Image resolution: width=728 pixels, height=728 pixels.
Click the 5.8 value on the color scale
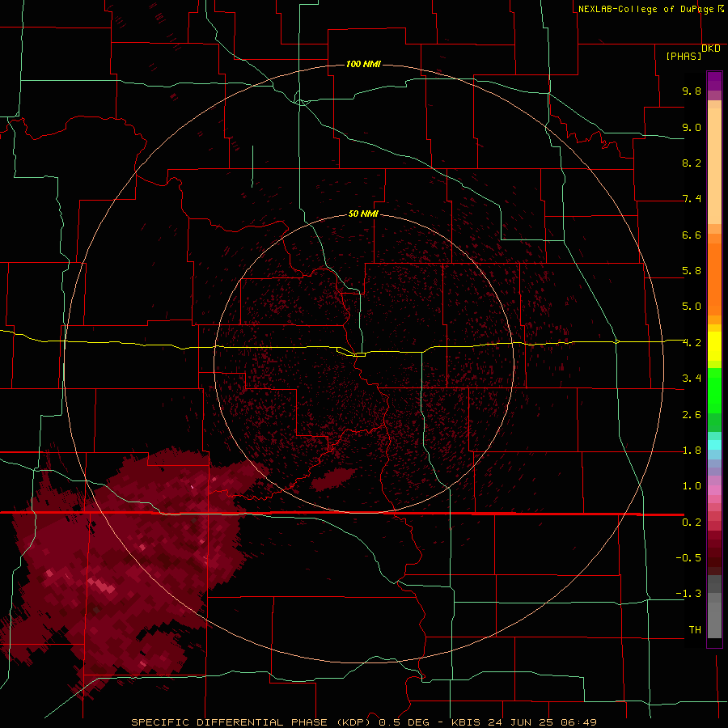(x=692, y=271)
